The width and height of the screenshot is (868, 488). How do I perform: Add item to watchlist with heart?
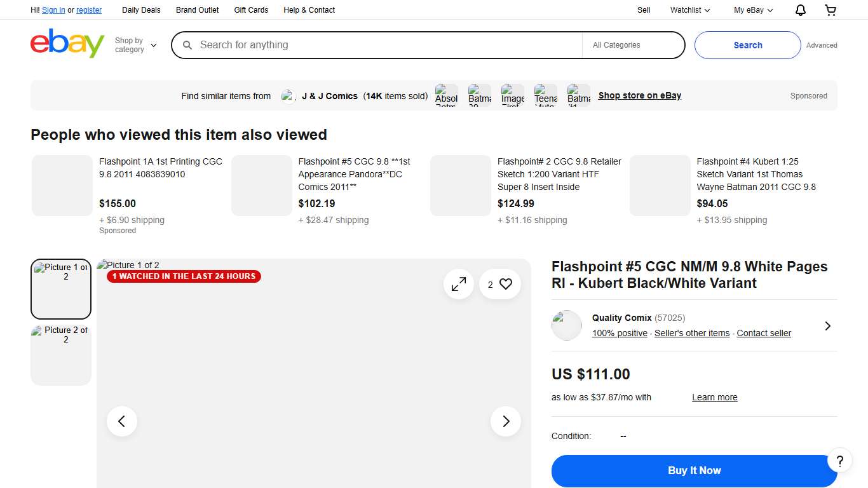[506, 285]
